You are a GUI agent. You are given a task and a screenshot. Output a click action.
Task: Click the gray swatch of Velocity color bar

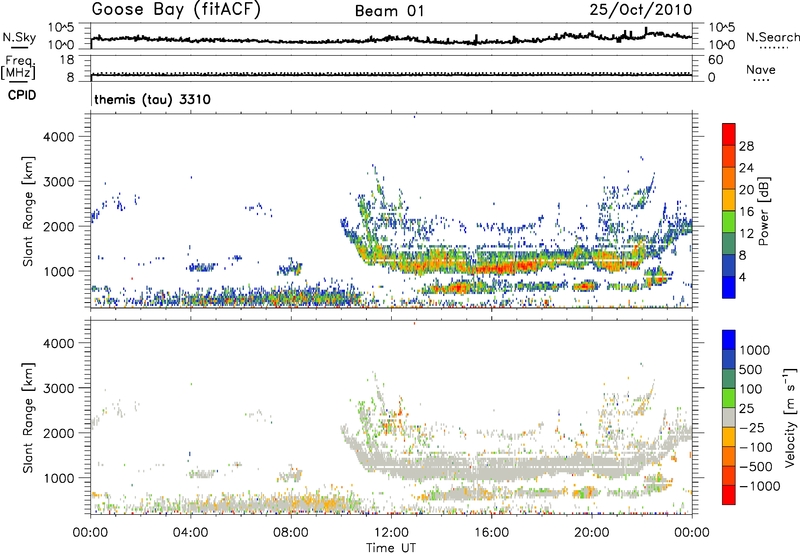click(x=729, y=417)
